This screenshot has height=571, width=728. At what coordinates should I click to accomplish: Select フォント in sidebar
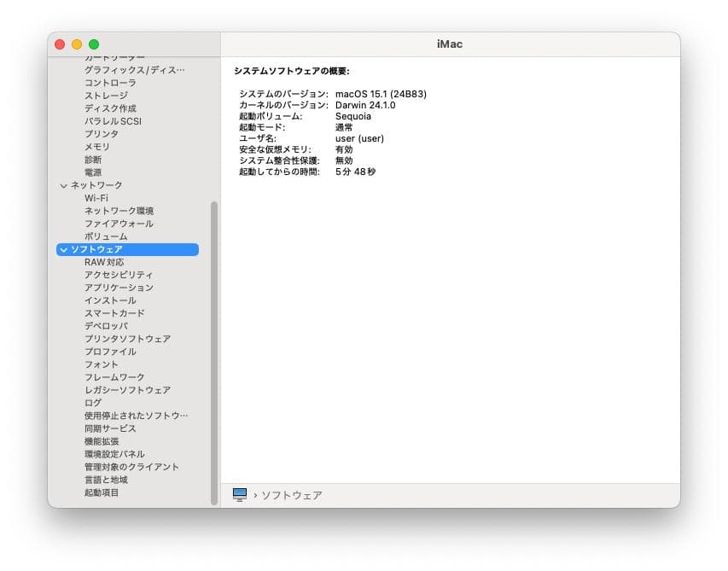[x=102, y=364]
